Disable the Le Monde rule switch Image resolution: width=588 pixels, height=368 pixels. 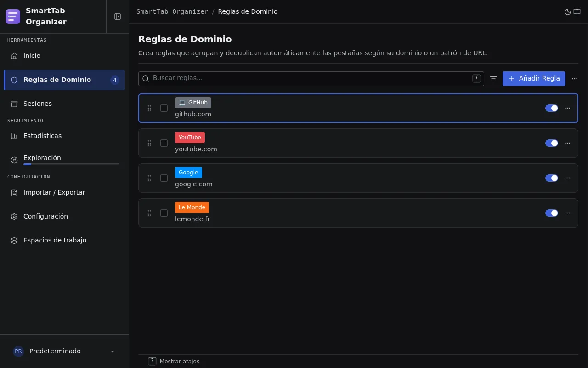tap(552, 213)
